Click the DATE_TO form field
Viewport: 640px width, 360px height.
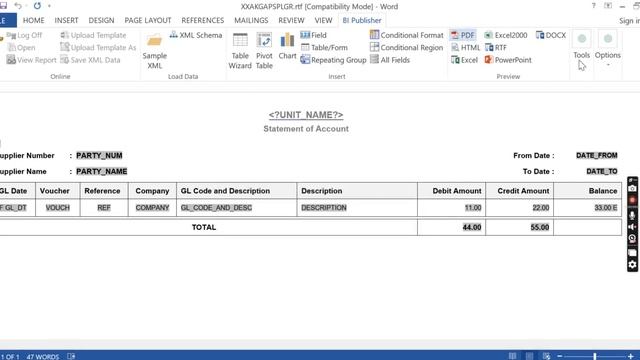point(602,171)
